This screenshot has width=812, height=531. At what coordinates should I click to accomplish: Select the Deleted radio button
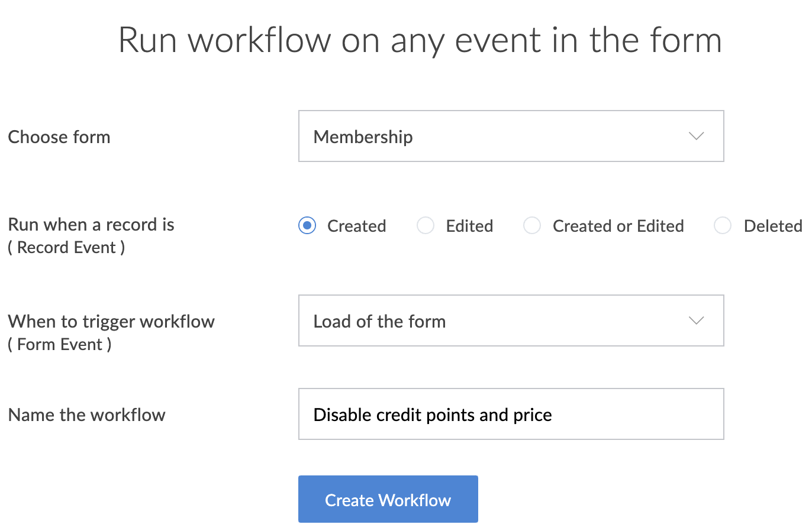[723, 226]
